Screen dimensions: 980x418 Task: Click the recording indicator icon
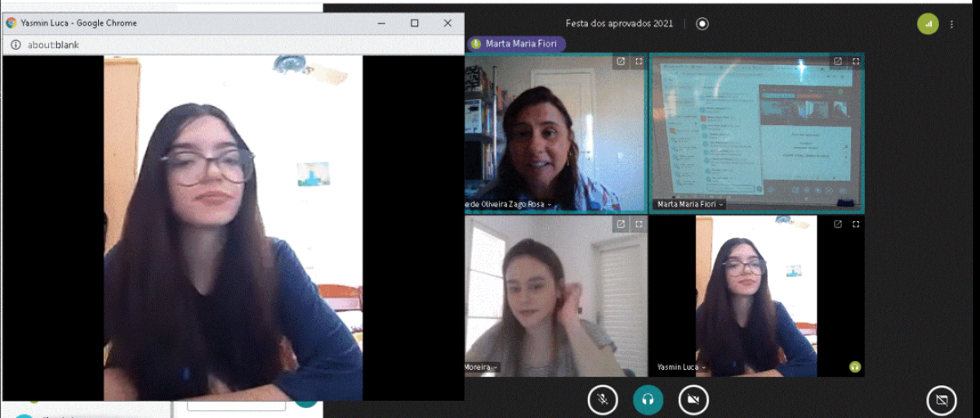coord(702,24)
